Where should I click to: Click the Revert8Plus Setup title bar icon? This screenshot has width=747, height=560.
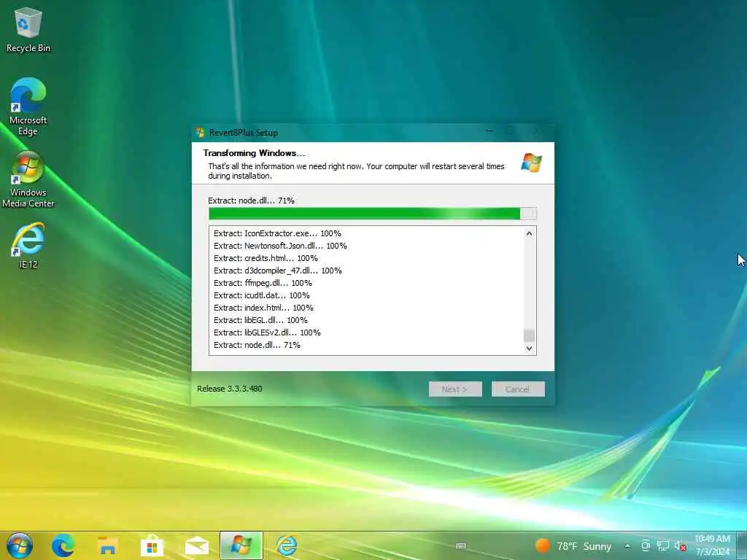pos(200,133)
